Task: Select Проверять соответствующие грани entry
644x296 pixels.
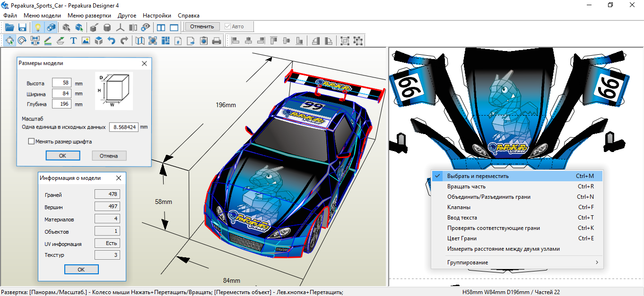Action: 517,228
